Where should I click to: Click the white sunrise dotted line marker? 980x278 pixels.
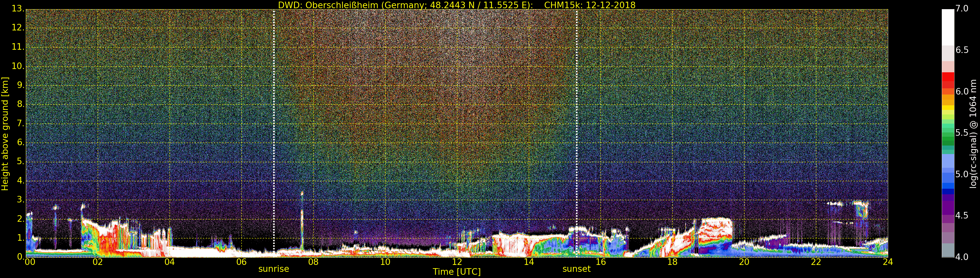coord(273,131)
